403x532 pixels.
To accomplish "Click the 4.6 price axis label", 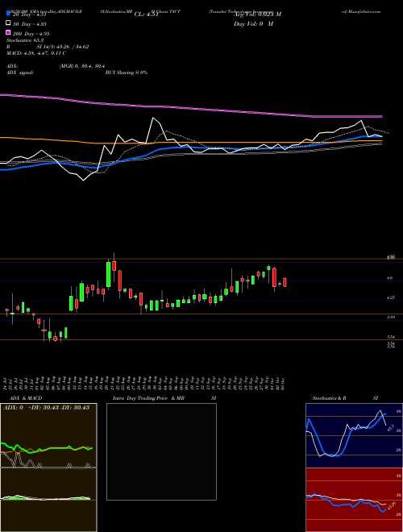I will tap(390, 278).
